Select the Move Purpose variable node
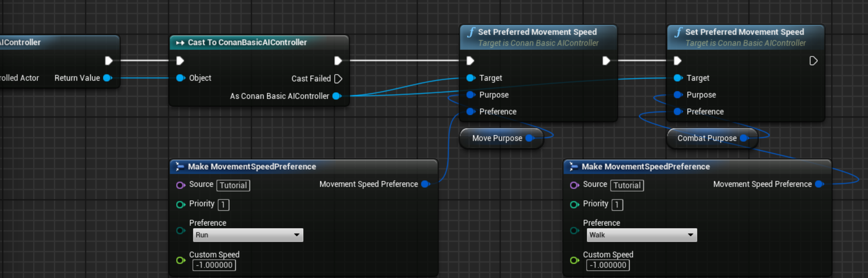Image resolution: width=868 pixels, height=278 pixels. tap(496, 138)
